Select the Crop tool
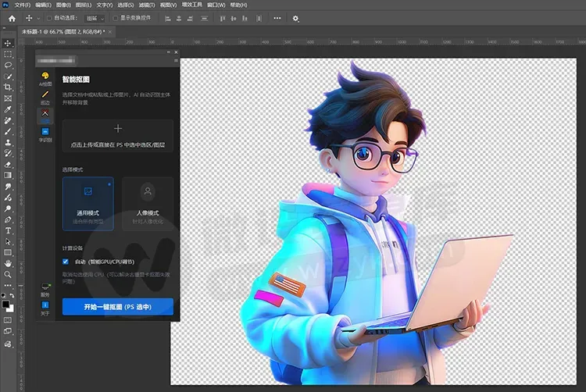This screenshot has width=586, height=392. pyautogui.click(x=8, y=87)
